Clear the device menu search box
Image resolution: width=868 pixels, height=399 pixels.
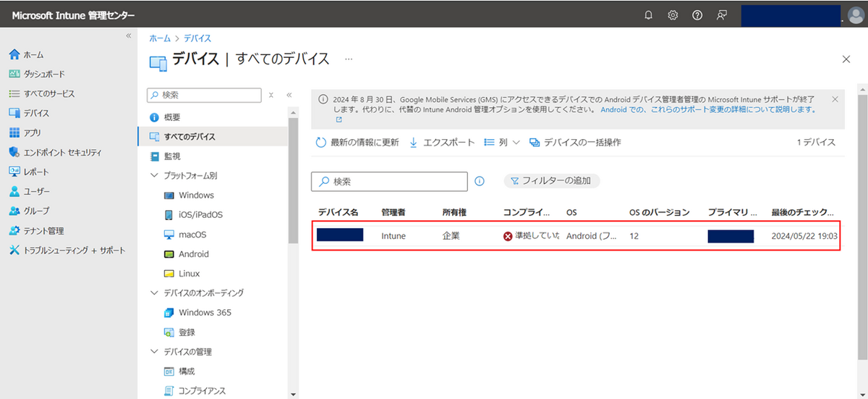point(271,95)
